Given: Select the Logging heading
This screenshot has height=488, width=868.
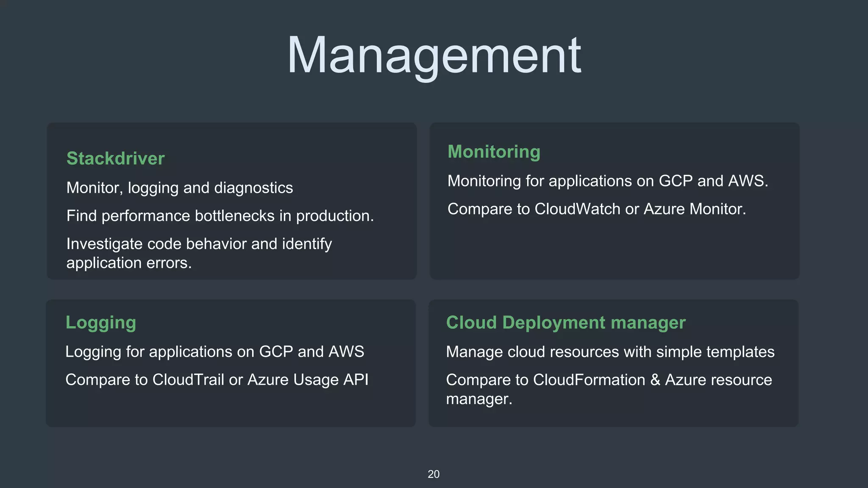Looking at the screenshot, I should (101, 323).
